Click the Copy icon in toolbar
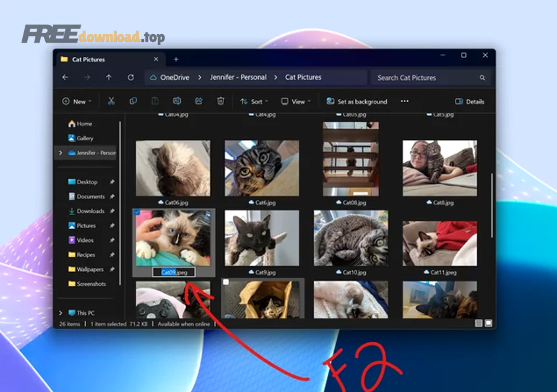The image size is (557, 392). point(133,101)
